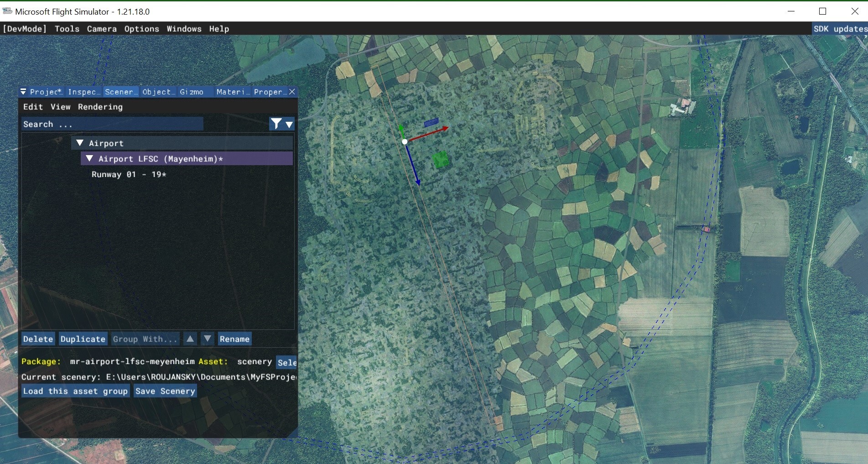Collapse the Airport tree node
868x464 pixels.
click(x=80, y=143)
